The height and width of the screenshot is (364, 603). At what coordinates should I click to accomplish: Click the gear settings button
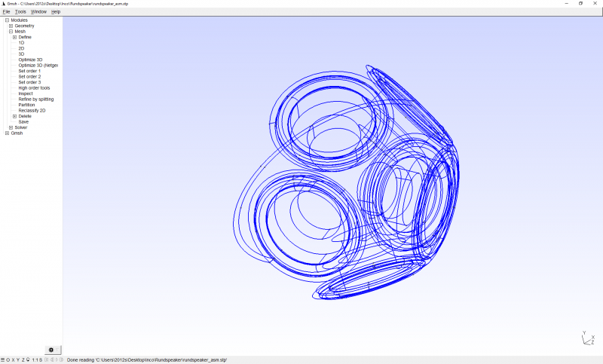click(x=51, y=350)
